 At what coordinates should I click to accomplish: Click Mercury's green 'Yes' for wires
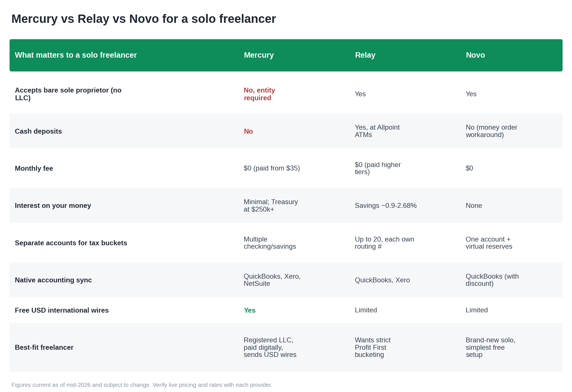[x=249, y=310]
